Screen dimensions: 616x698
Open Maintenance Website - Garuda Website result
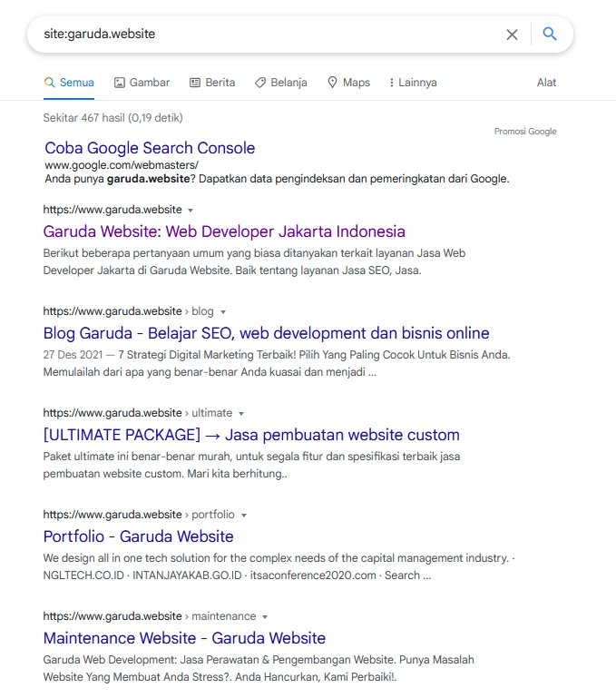184,638
